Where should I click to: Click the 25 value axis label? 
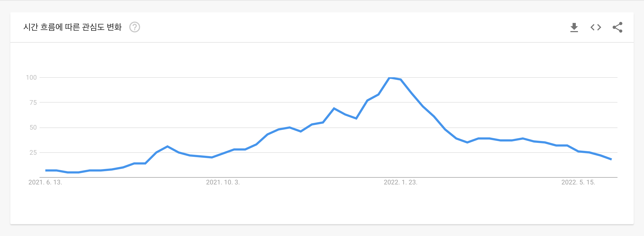click(x=33, y=153)
